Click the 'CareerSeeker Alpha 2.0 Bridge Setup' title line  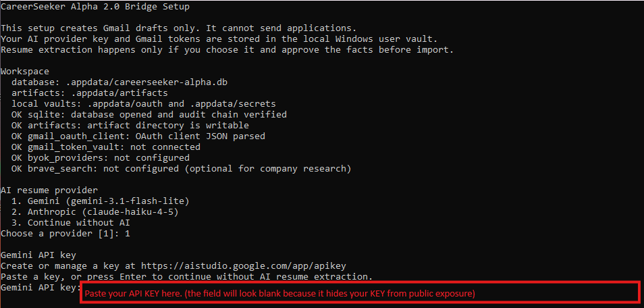[x=95, y=7]
